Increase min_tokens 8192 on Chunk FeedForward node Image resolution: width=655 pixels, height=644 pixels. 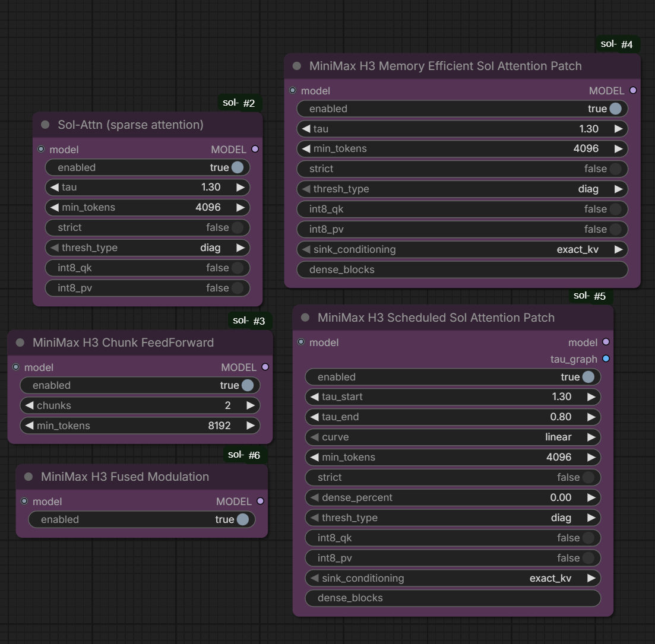(x=251, y=426)
